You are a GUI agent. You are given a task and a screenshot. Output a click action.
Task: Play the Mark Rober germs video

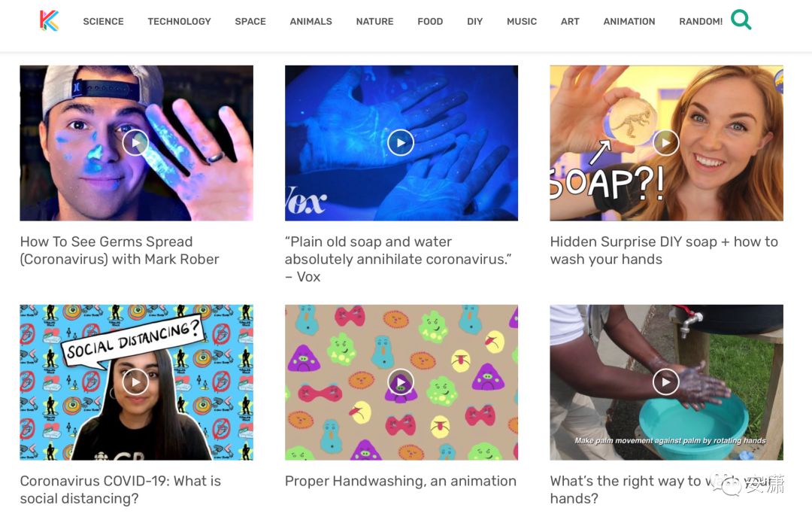(135, 142)
